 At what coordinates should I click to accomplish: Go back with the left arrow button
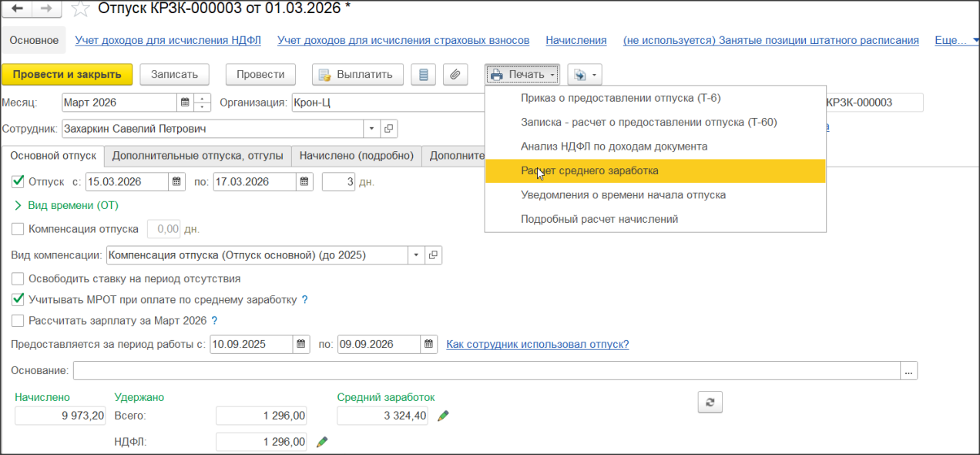[18, 8]
